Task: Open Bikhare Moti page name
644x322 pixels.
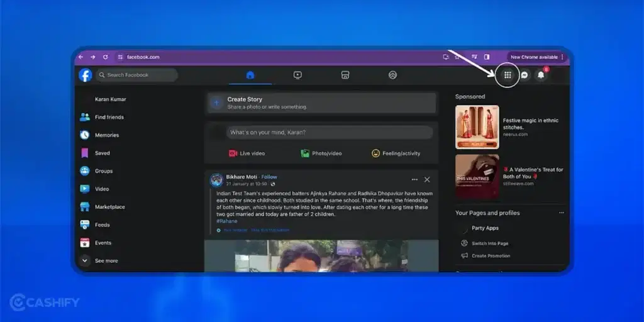Action: (241, 177)
